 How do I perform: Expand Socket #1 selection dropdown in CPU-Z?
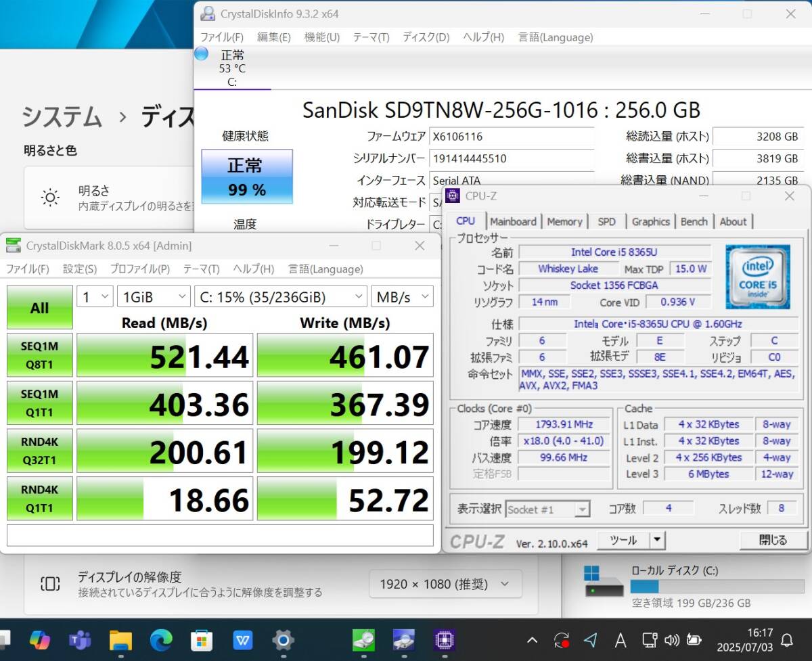coord(548,509)
